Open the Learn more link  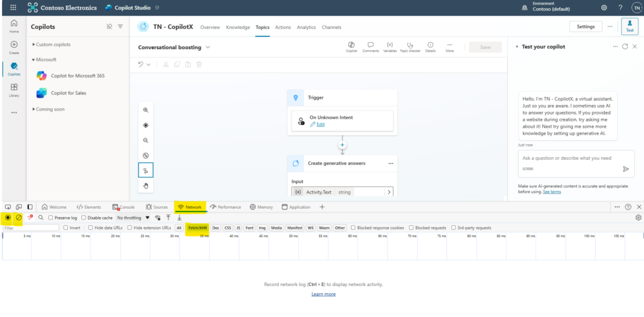pos(323,294)
